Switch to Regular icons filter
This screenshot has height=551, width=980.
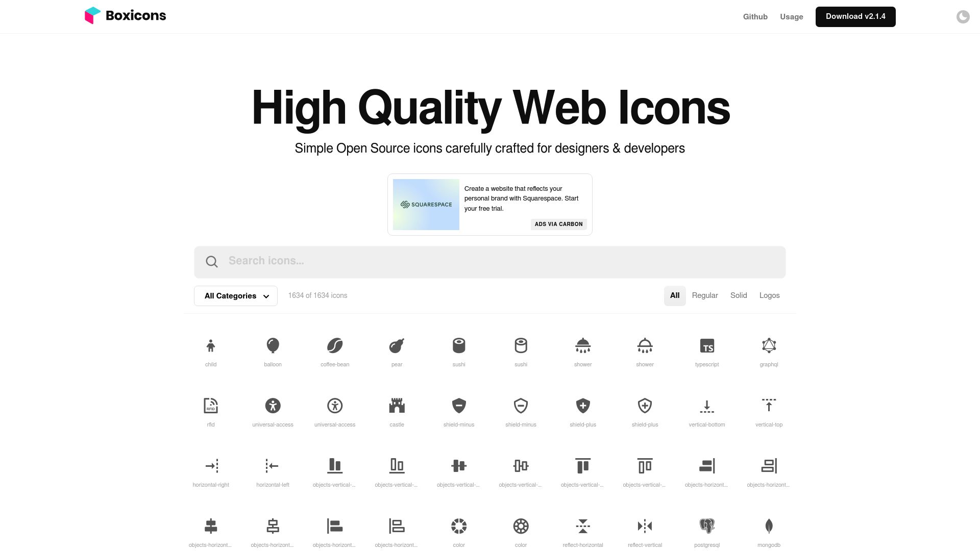[705, 295]
